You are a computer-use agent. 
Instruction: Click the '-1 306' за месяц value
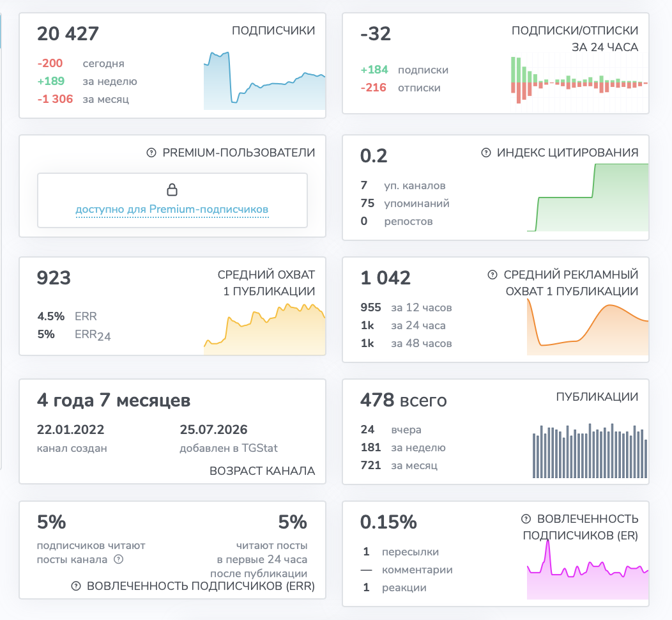point(55,99)
